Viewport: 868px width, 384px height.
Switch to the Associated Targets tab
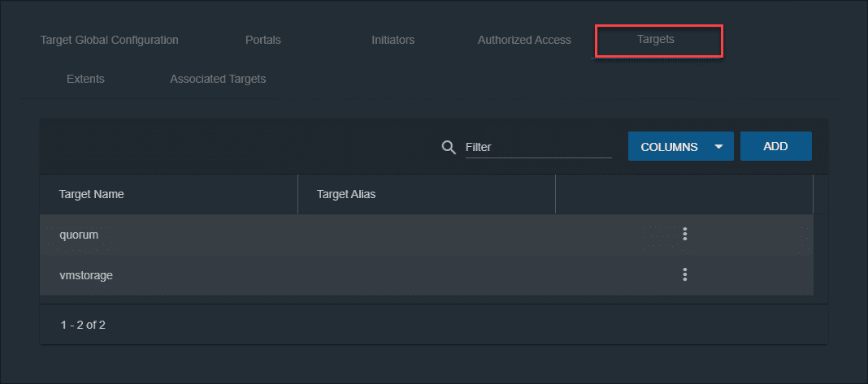point(218,79)
